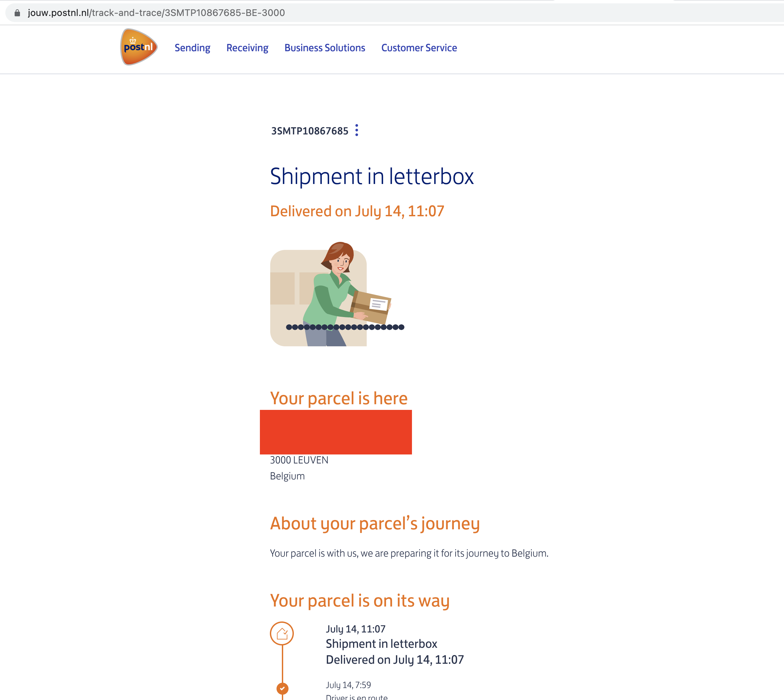Viewport: 784px width, 700px height.
Task: Click the house delivery icon in timeline
Action: point(282,633)
